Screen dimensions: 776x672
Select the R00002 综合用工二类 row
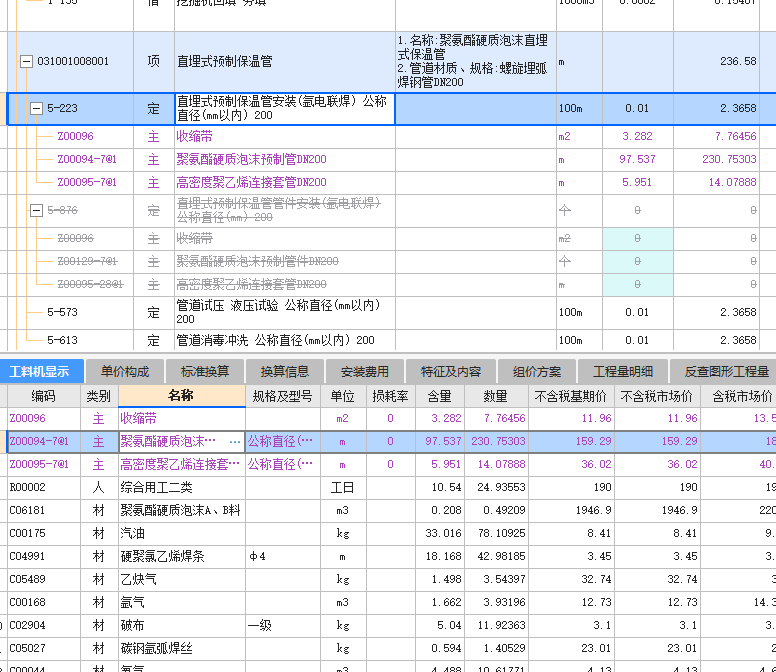(x=391, y=487)
